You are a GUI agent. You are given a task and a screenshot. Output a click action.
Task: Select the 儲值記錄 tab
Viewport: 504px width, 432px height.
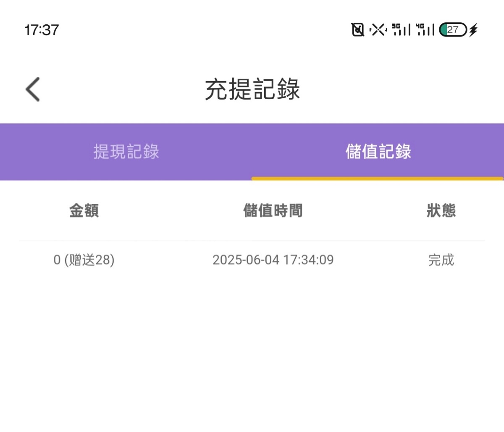pyautogui.click(x=378, y=152)
